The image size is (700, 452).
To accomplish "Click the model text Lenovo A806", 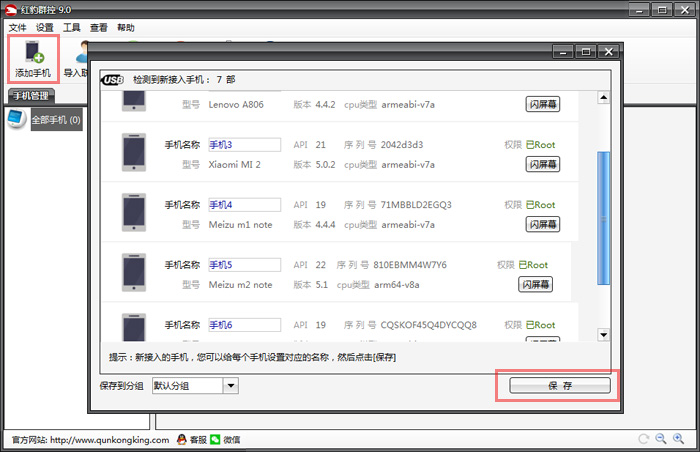I will 236,105.
